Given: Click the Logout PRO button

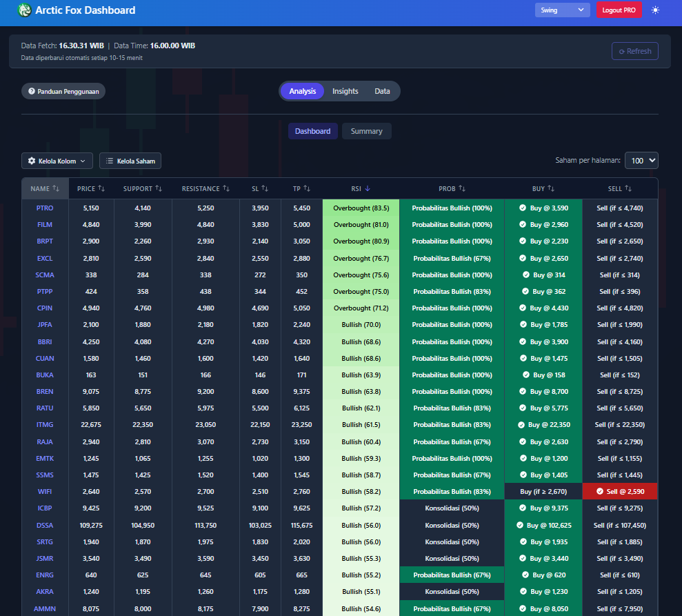Looking at the screenshot, I should click(x=619, y=10).
